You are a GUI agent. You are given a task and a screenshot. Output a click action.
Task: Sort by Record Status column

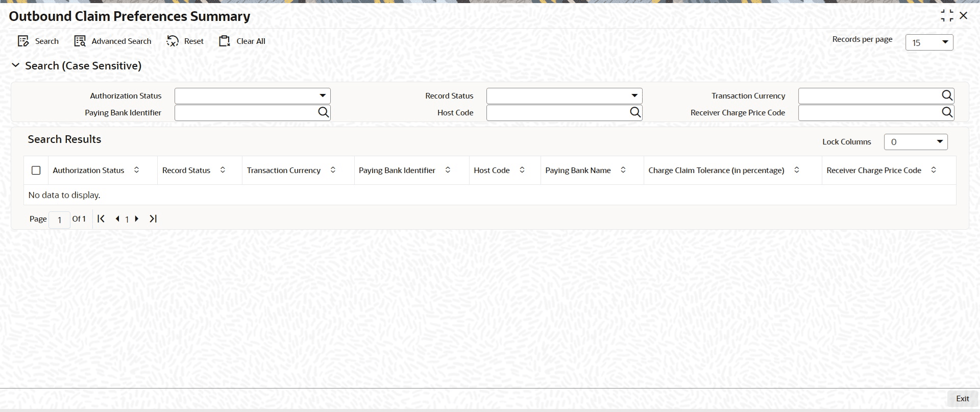click(x=223, y=170)
